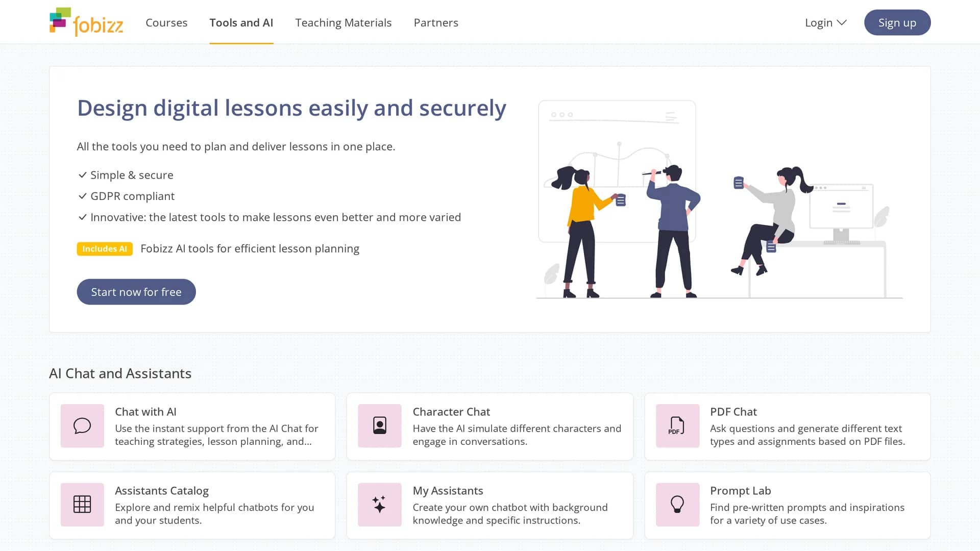This screenshot has height=551, width=980.
Task: Click Start now for free button
Action: [136, 292]
